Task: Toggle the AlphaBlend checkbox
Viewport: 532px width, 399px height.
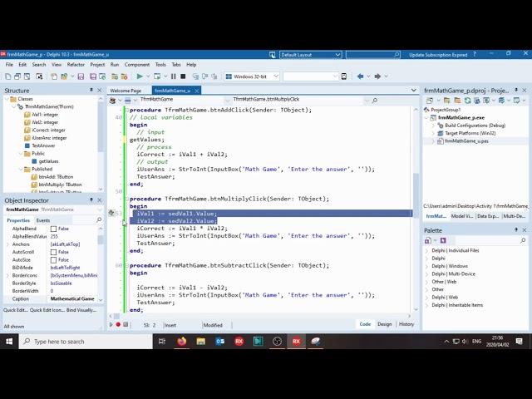Action: click(x=53, y=229)
